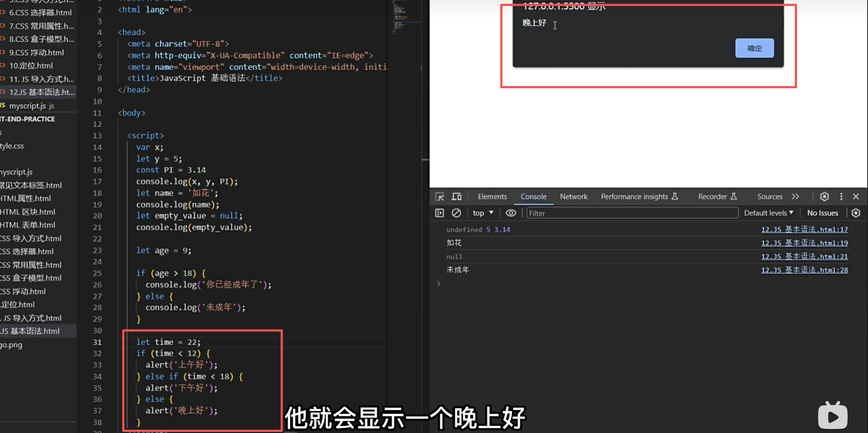
Task: Open source link 12.JS 基本语法.html:28
Action: (804, 270)
